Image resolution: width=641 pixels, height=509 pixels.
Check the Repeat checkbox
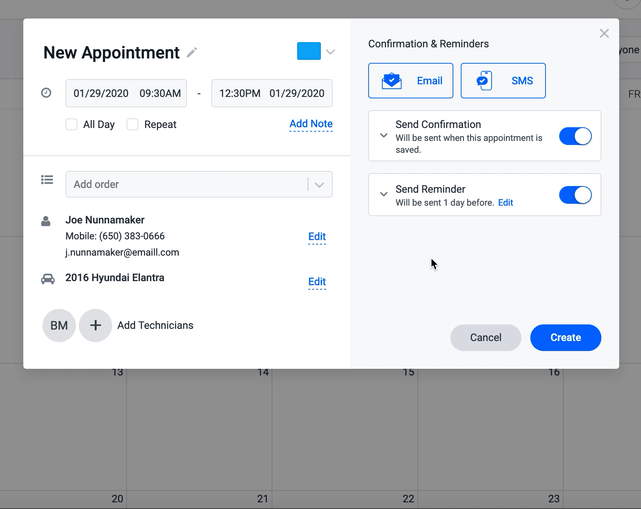click(x=132, y=124)
